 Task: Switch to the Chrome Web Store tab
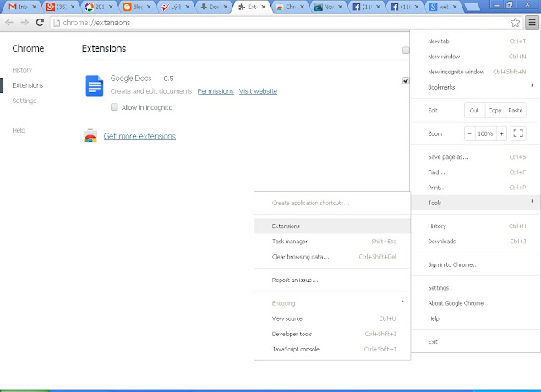coord(287,7)
